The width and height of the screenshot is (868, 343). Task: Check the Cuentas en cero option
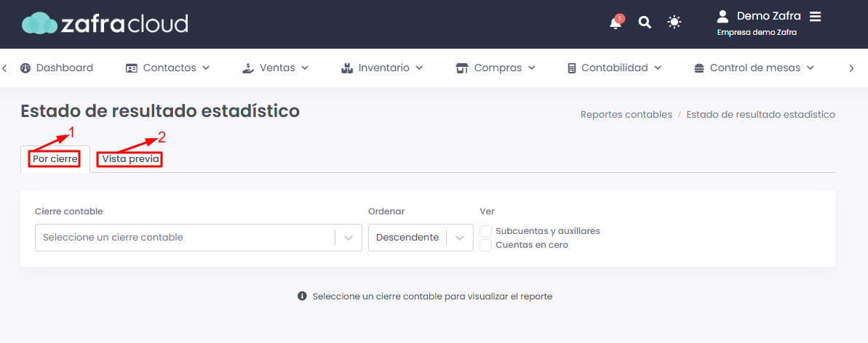point(486,245)
